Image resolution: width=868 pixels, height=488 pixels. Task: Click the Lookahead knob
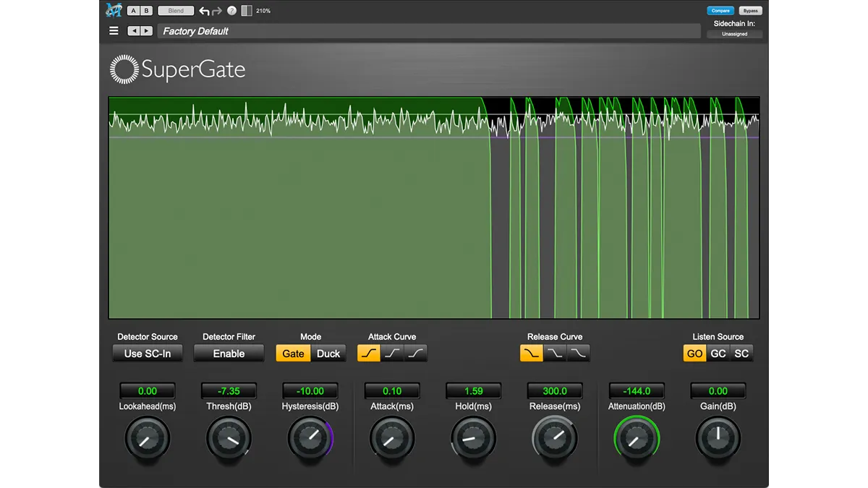[148, 439]
